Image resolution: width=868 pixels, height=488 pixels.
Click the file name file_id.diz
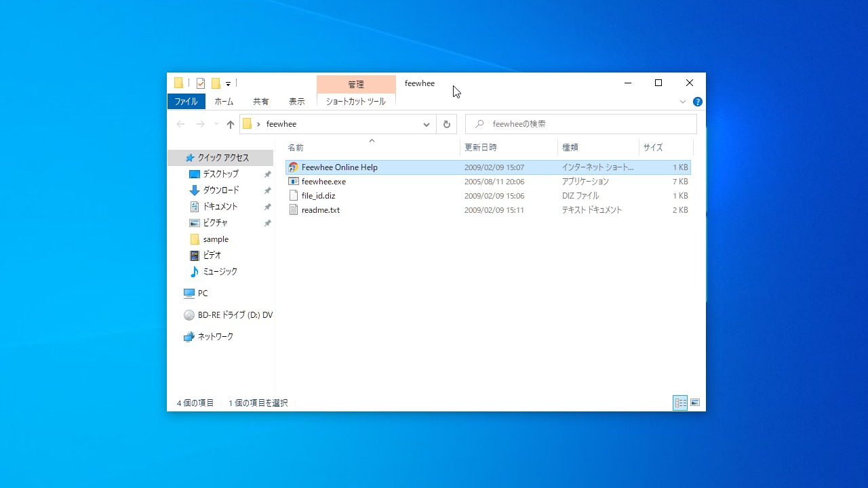[x=318, y=196]
